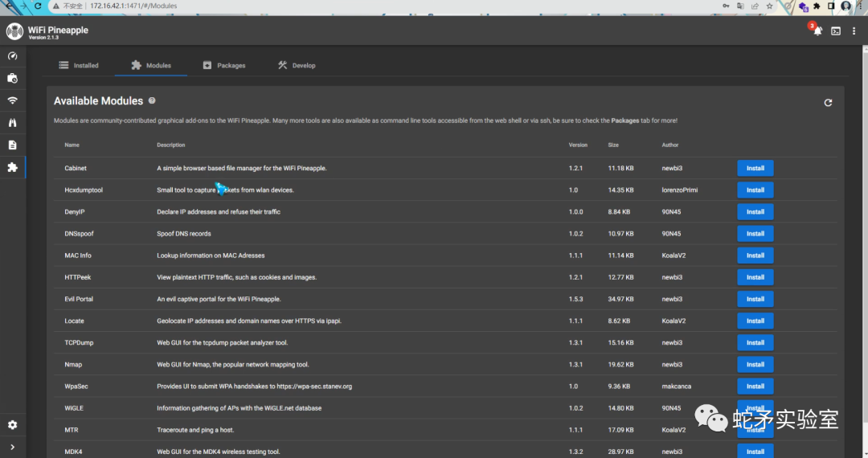The width and height of the screenshot is (868, 458).
Task: Open the Settings gear icon in sidebar
Action: coord(12,425)
